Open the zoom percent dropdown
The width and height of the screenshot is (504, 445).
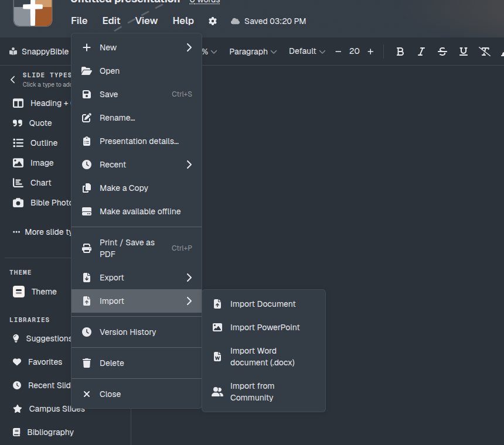tap(210, 52)
